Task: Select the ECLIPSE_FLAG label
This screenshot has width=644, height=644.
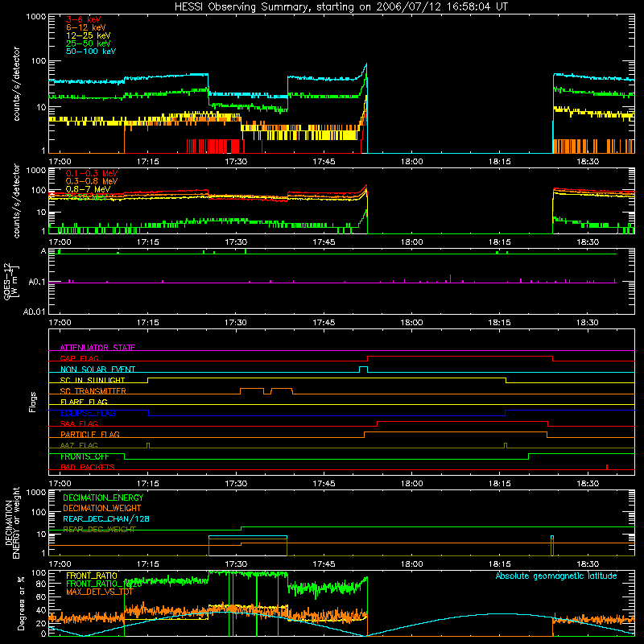Action: coord(88,413)
